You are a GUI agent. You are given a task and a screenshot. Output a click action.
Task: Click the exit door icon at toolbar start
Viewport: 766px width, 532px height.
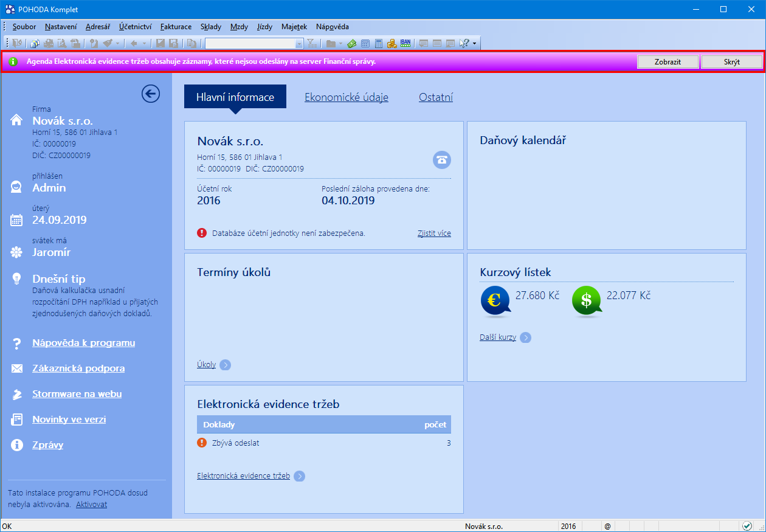point(16,43)
